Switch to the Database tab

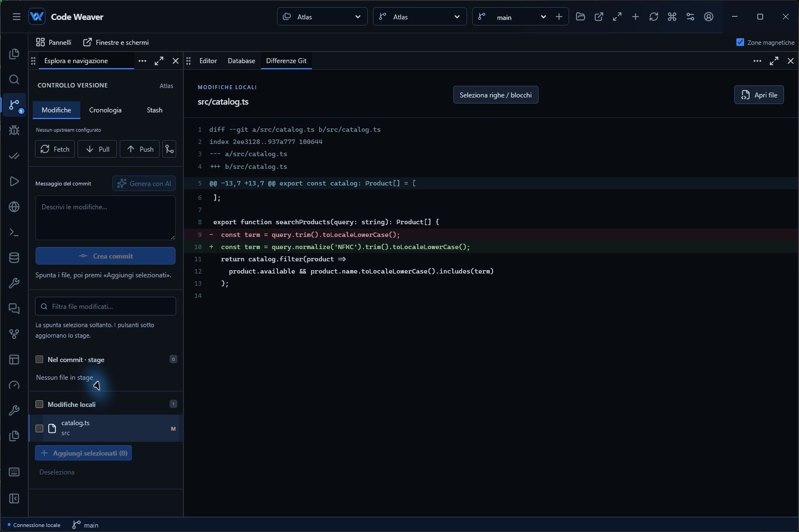(x=242, y=61)
